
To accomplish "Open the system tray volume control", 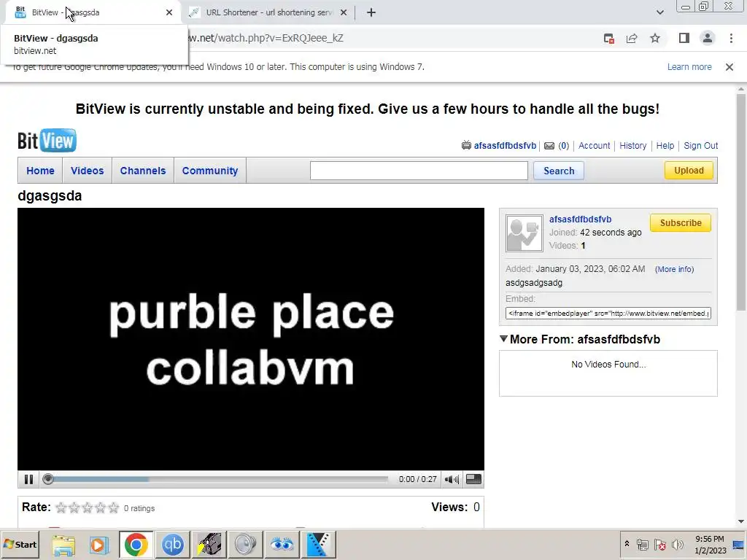I will (677, 544).
